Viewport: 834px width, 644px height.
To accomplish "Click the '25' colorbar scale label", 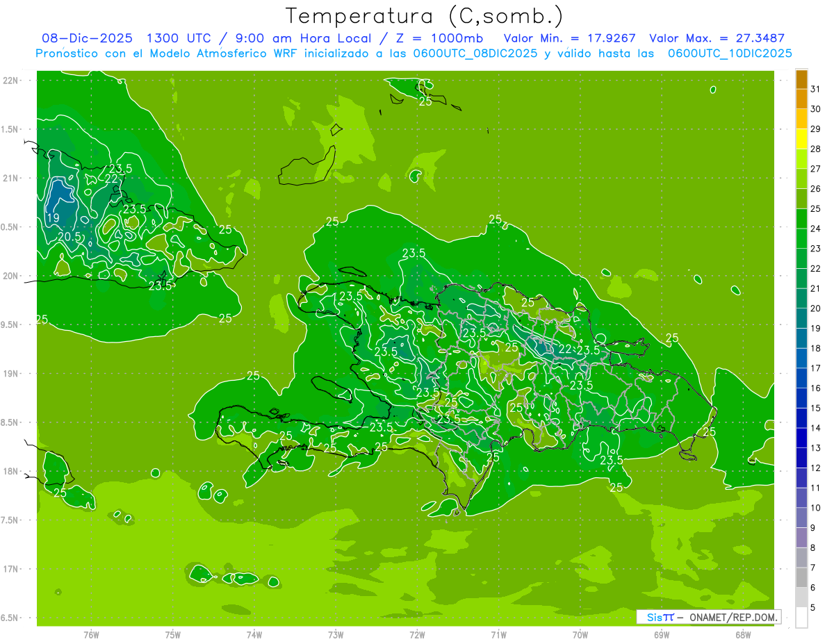I will pos(816,208).
